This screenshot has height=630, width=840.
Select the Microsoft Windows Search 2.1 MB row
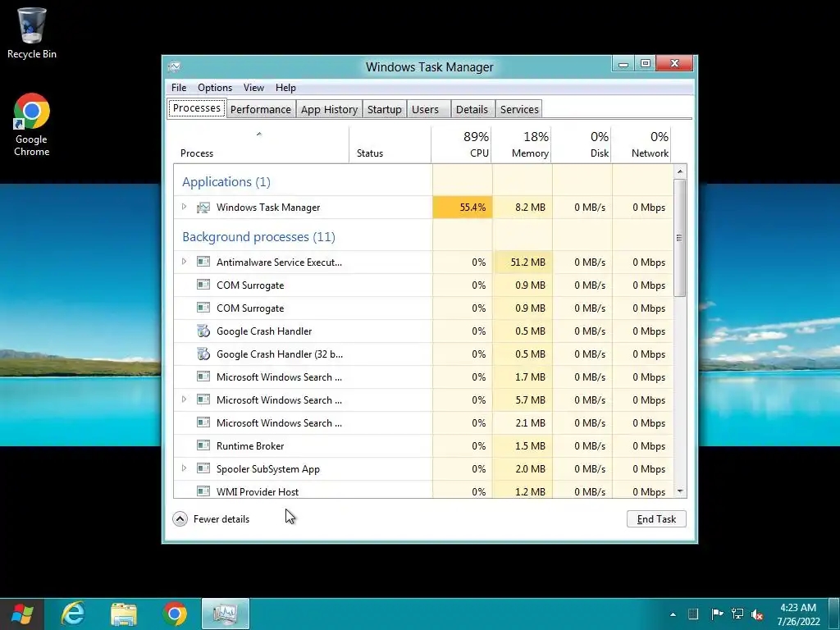coord(423,422)
